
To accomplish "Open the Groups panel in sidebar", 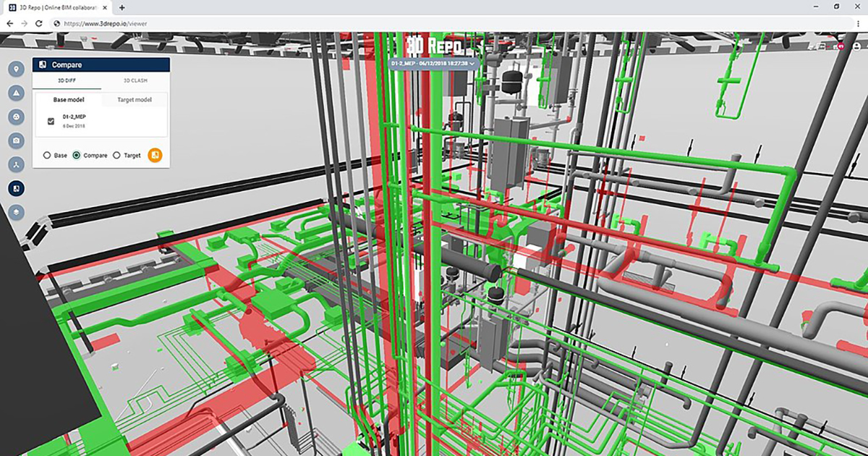I will point(16,117).
